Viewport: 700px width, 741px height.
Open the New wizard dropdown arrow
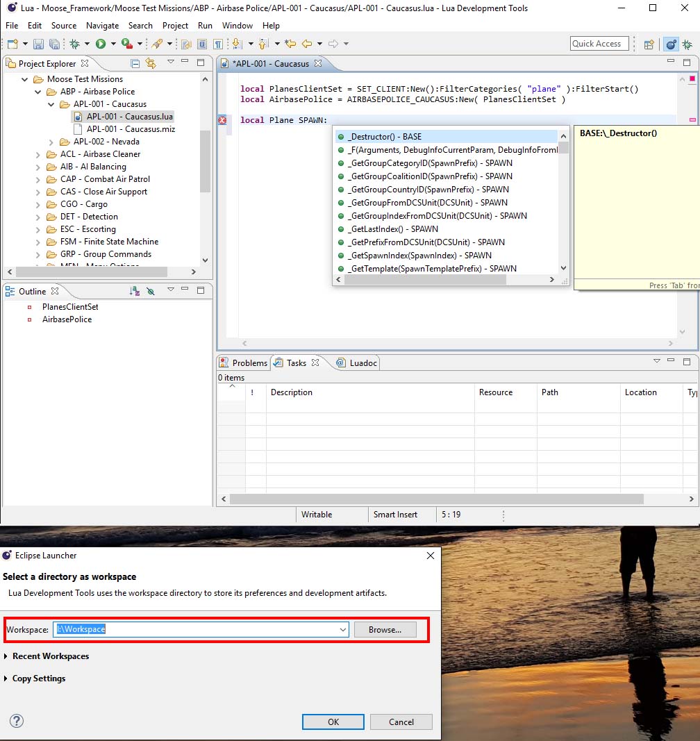[25, 44]
